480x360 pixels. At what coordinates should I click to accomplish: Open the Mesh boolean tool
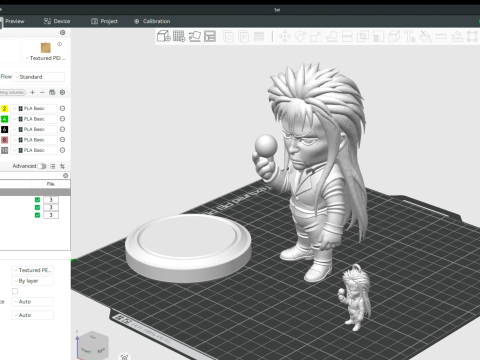363,36
